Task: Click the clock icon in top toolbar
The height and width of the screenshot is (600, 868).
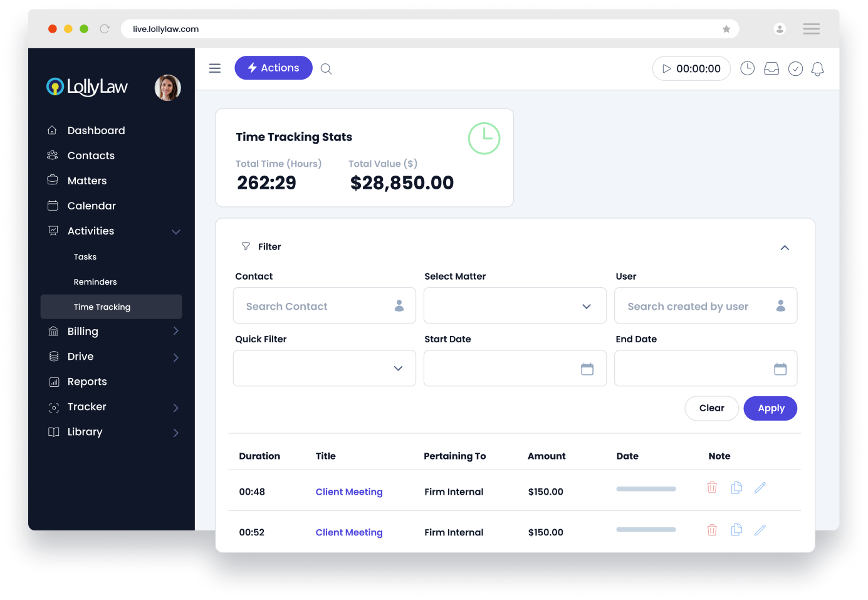Action: click(747, 69)
